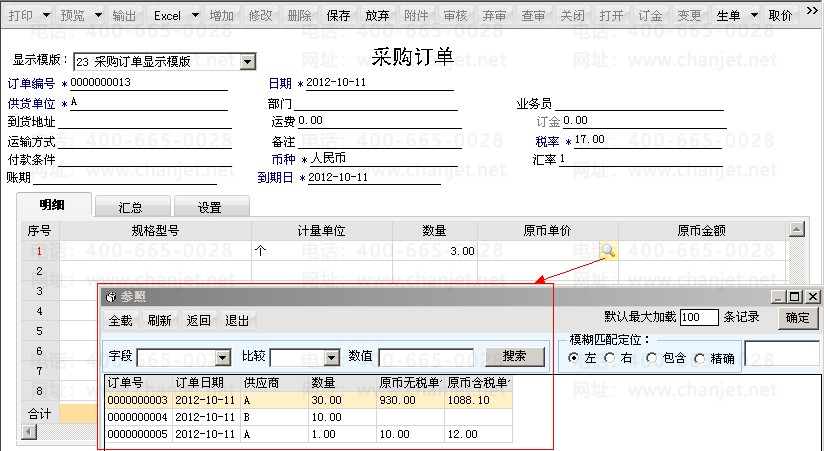Image resolution: width=824 pixels, height=451 pixels.
Task: Click the 审核 toolbar button
Action: (455, 16)
